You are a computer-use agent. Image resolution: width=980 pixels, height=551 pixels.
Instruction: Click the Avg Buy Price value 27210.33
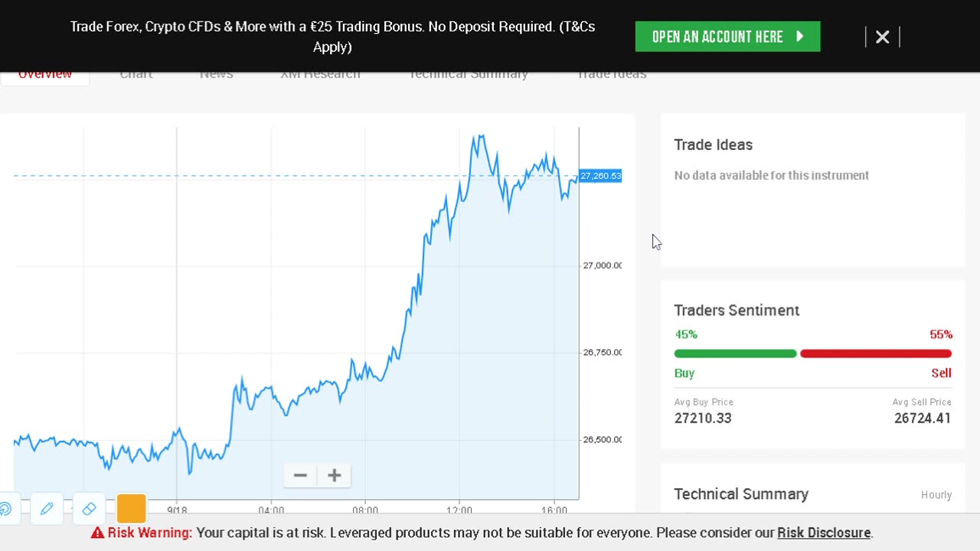703,418
